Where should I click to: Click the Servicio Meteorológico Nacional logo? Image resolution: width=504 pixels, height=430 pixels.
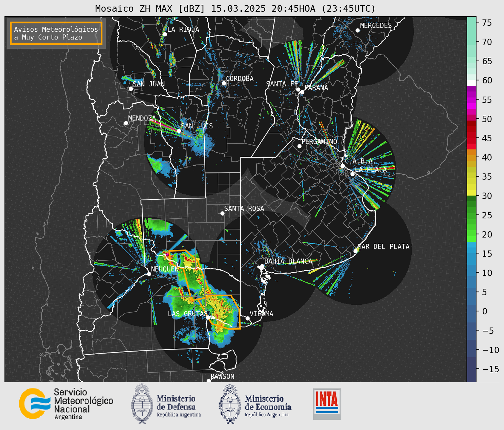click(x=66, y=404)
